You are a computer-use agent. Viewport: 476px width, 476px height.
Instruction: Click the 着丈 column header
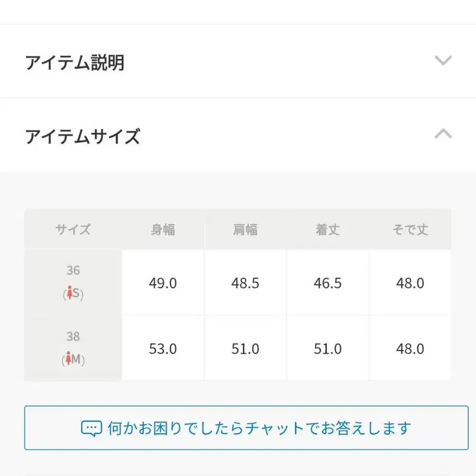click(x=328, y=230)
